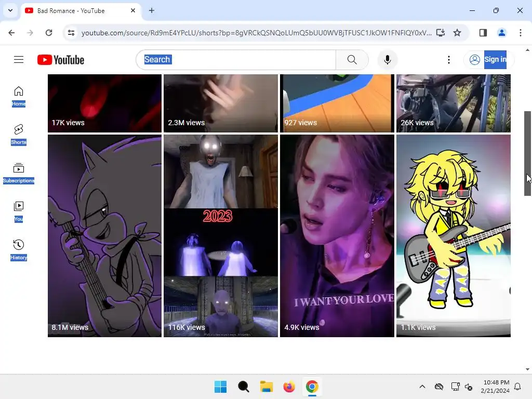Open network display tray icon
Screen dimensions: 532x399
(455, 387)
